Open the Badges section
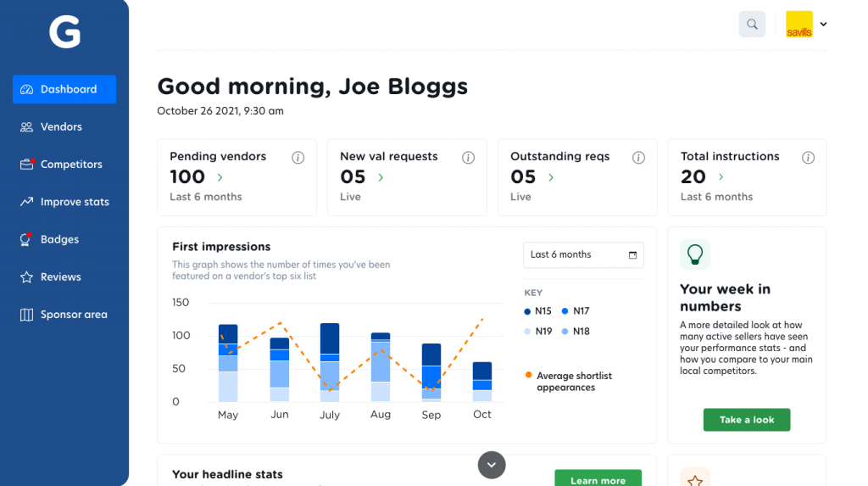868x486 pixels. point(59,240)
